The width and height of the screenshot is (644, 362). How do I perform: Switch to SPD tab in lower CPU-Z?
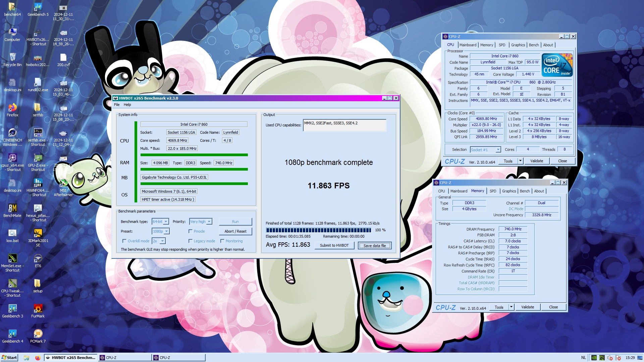pos(493,191)
